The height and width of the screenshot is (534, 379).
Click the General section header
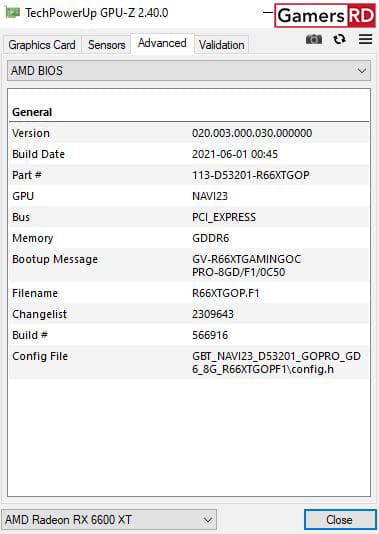click(x=32, y=112)
